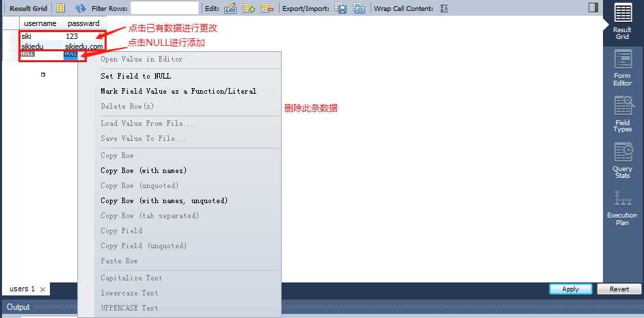Screen dimensions: 644x318
Task: Choose Save Value To File...
Action: (x=144, y=138)
